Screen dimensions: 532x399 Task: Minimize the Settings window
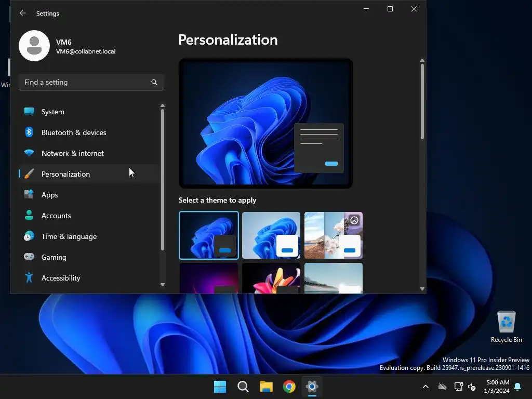coord(366,9)
